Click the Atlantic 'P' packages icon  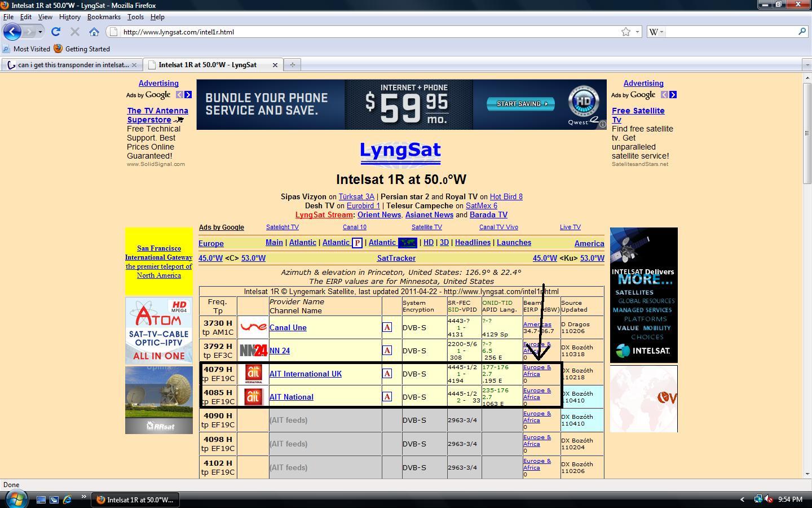click(x=357, y=243)
